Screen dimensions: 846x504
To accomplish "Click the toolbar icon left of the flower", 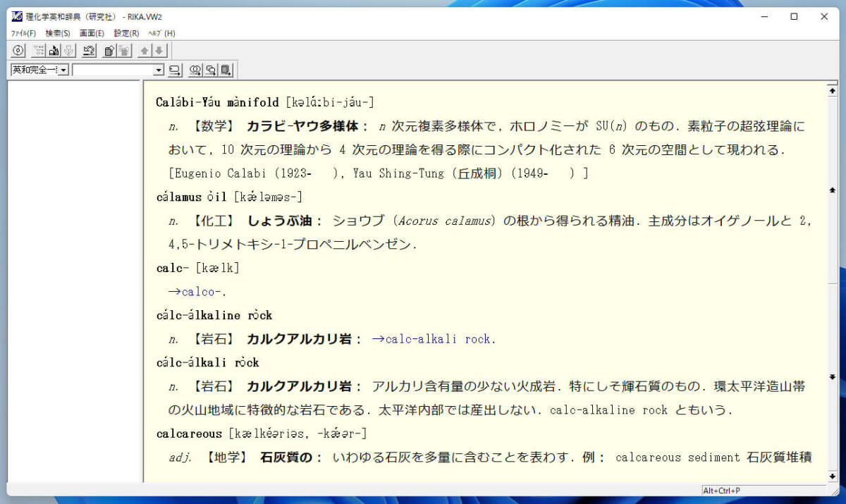I will [x=54, y=50].
